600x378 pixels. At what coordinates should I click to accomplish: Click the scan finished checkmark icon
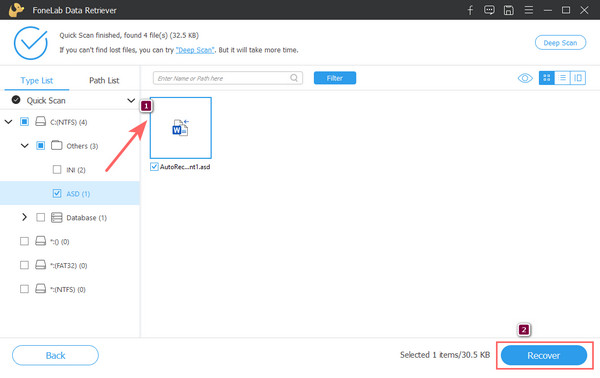coord(31,43)
